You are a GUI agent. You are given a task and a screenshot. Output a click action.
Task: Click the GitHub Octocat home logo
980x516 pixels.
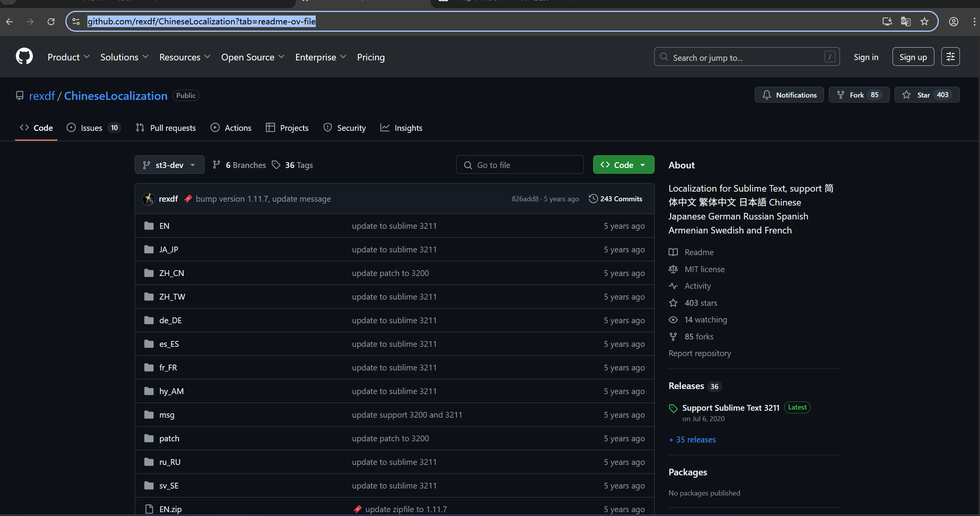pyautogui.click(x=24, y=57)
